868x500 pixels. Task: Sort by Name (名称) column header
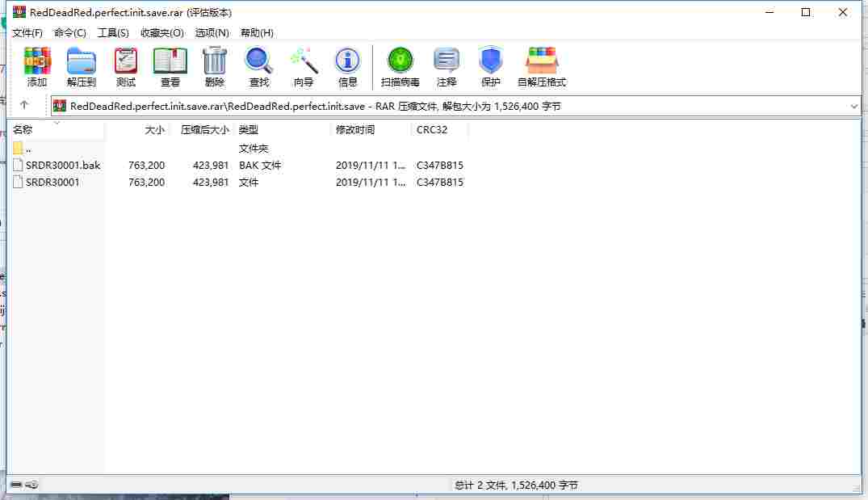pos(57,129)
